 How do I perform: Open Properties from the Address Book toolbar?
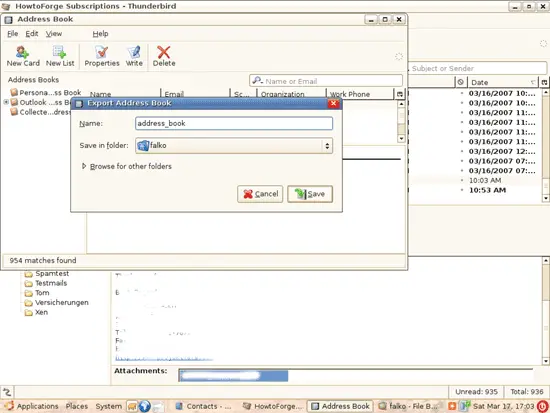102,56
